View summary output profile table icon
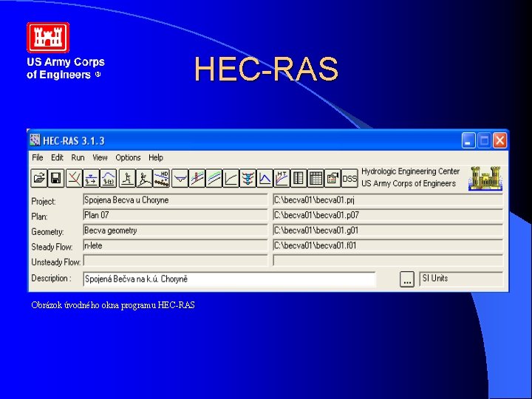532x399 pixels. pyautogui.click(x=316, y=178)
